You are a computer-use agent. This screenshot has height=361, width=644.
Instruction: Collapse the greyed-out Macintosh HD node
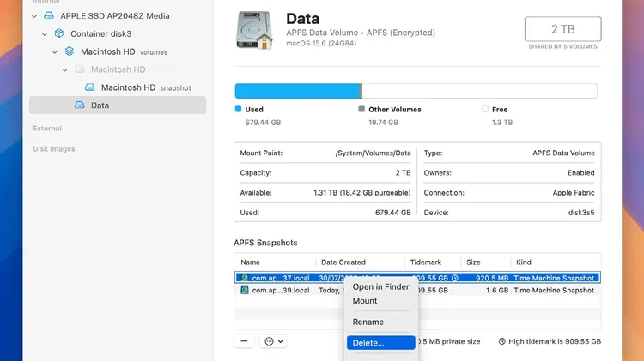pos(65,69)
